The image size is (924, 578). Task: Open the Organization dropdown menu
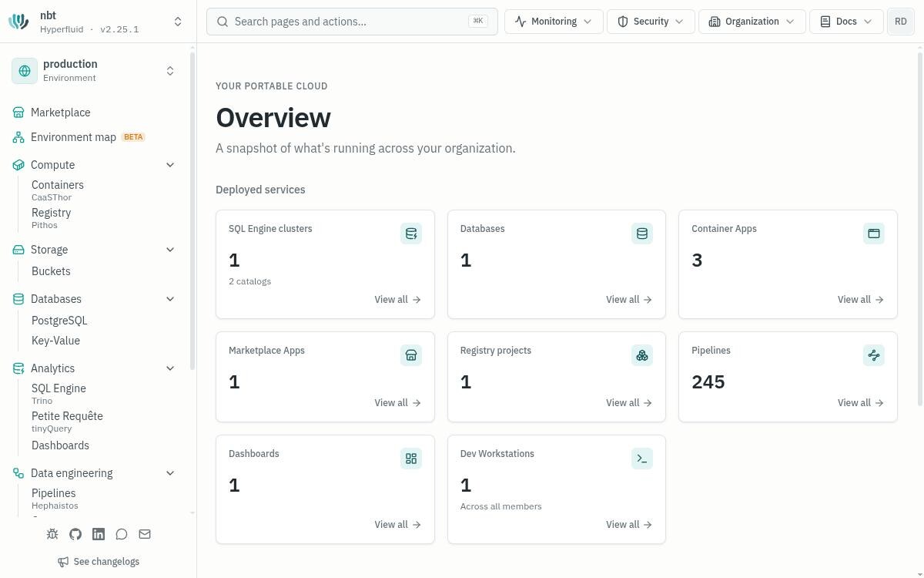click(752, 22)
